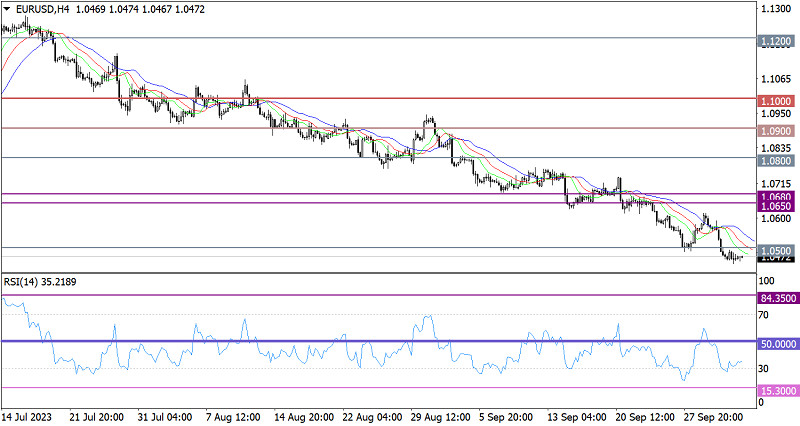Click the 1.0715 price axis value

tap(776, 183)
